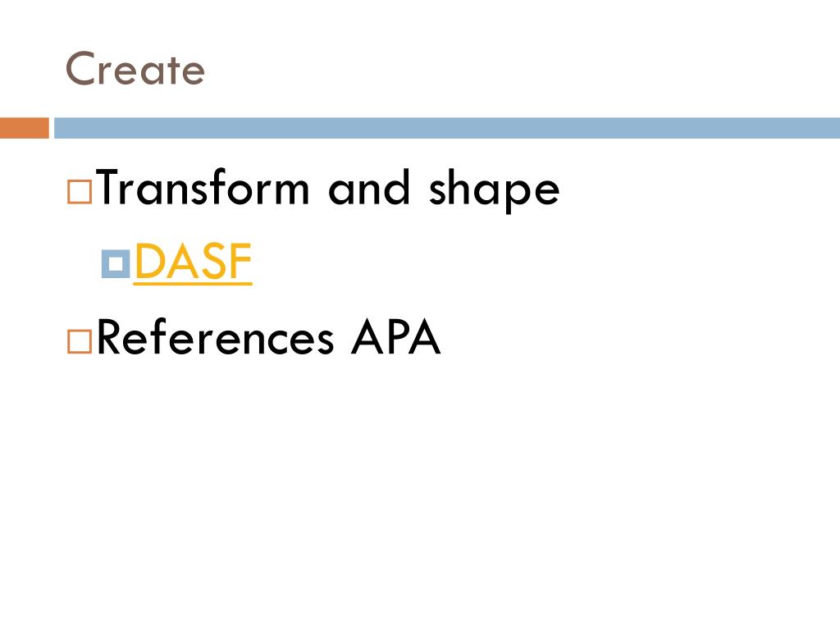The image size is (840, 630).
Task: Select the word "shape" in the first bullet
Action: pyautogui.click(x=494, y=190)
